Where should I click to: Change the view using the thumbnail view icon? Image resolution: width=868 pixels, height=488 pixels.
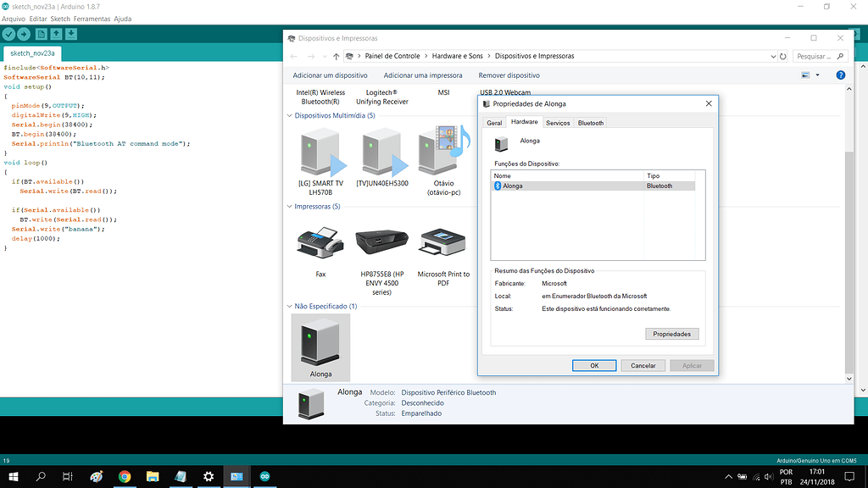(x=804, y=75)
